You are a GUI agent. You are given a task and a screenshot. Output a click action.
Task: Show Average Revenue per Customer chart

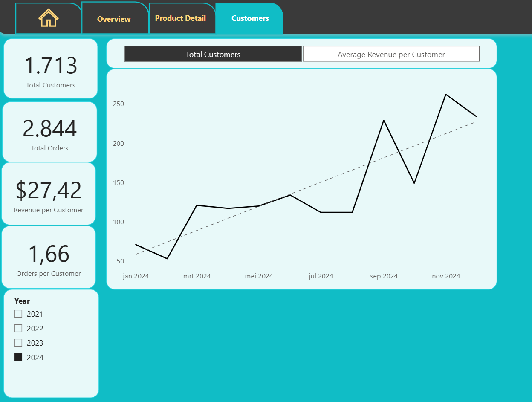[x=391, y=54]
